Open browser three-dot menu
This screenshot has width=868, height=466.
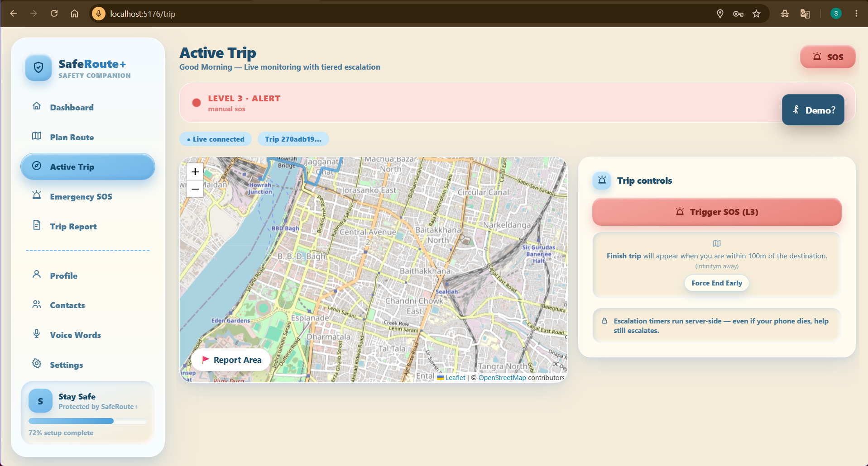856,14
